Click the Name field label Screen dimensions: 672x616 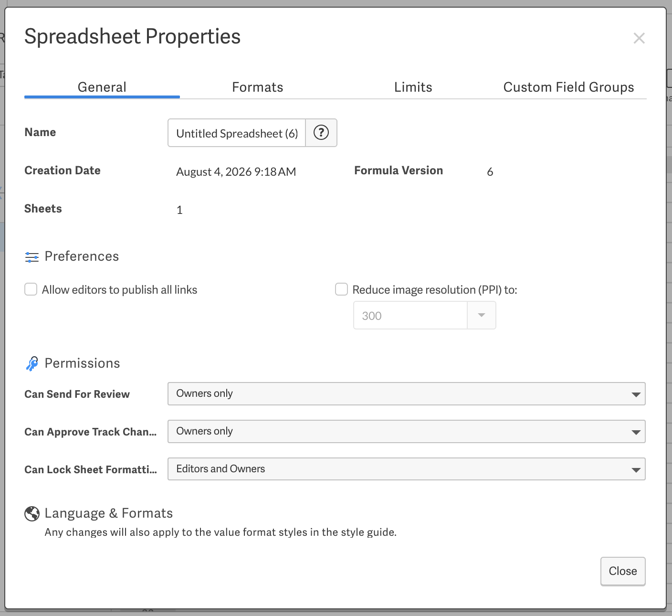pyautogui.click(x=40, y=132)
